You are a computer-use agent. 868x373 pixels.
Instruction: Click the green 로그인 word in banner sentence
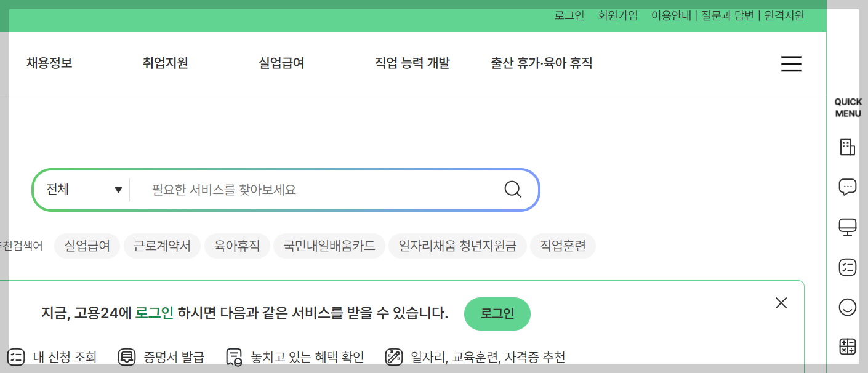[155, 313]
